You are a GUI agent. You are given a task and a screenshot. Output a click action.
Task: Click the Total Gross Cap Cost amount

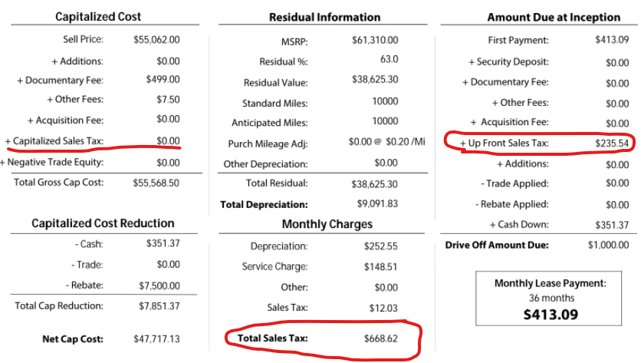coord(156,183)
